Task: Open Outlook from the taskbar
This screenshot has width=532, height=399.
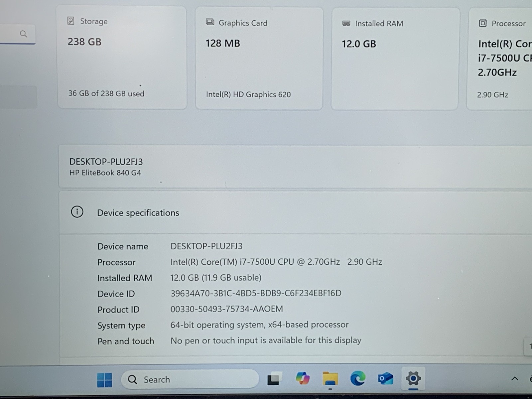Action: (x=385, y=379)
